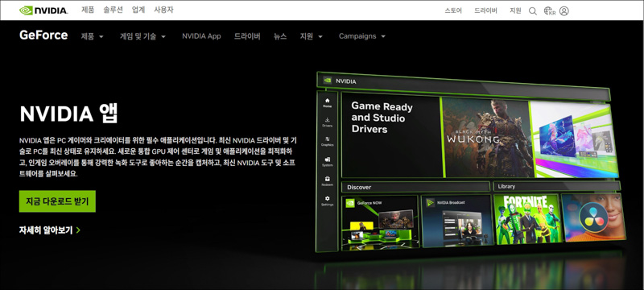Open the top 사용자 menu
Screen dimensions: 644x290
(163, 10)
